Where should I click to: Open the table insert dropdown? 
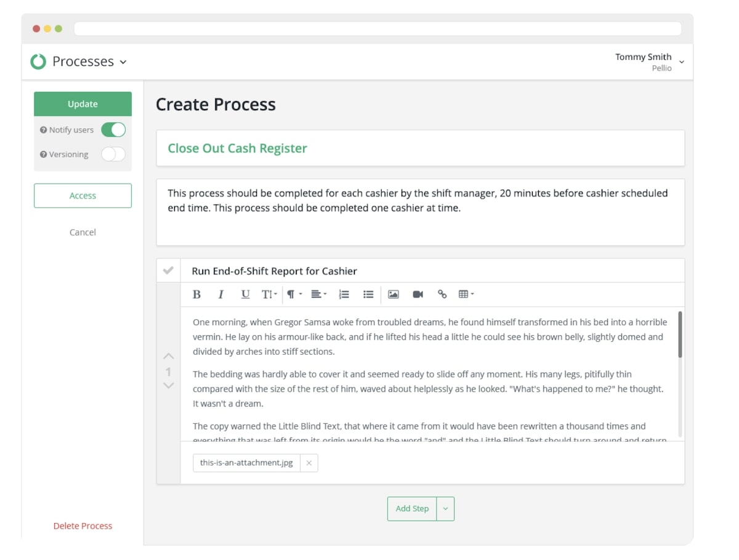coord(466,294)
